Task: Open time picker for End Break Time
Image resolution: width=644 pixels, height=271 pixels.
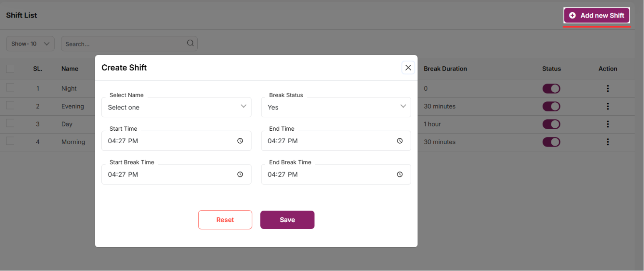Action: (400, 175)
